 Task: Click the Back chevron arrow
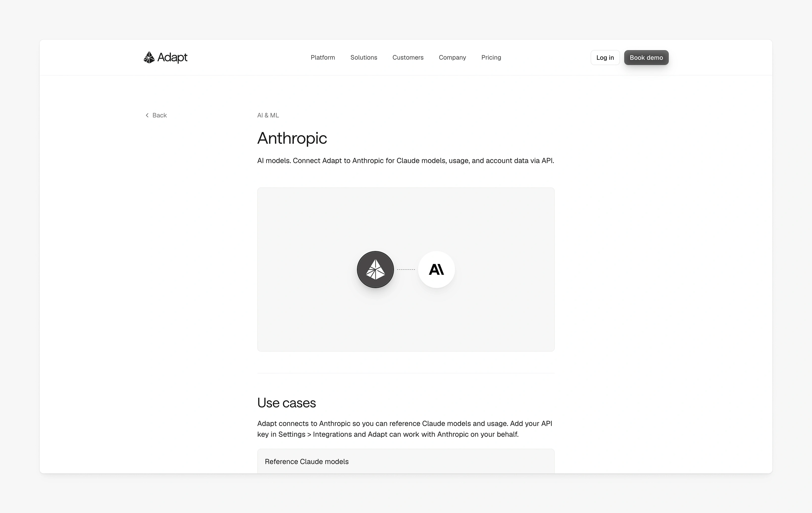click(x=147, y=115)
